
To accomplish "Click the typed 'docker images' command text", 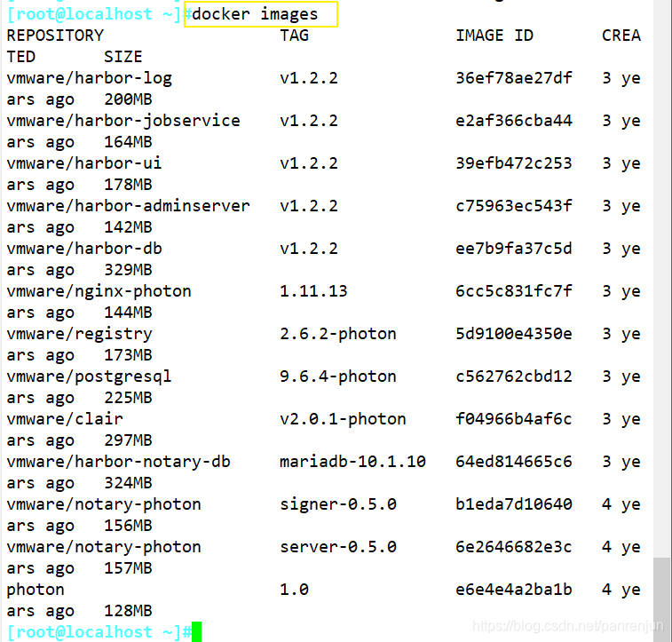I will coord(255,14).
